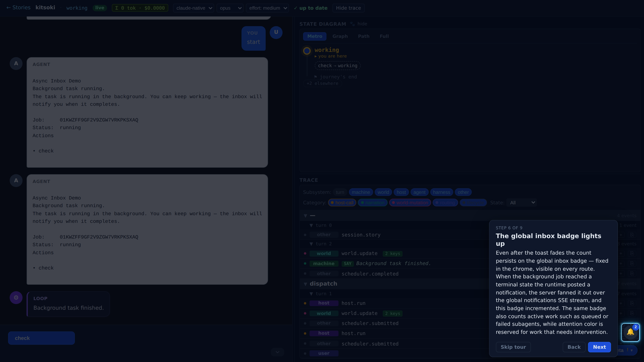644x362 pixels.
Task: Select the working node circle in metro
Action: click(x=307, y=51)
